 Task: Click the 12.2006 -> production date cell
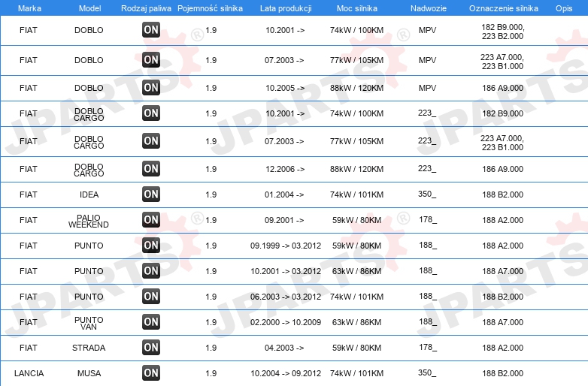[285, 169]
